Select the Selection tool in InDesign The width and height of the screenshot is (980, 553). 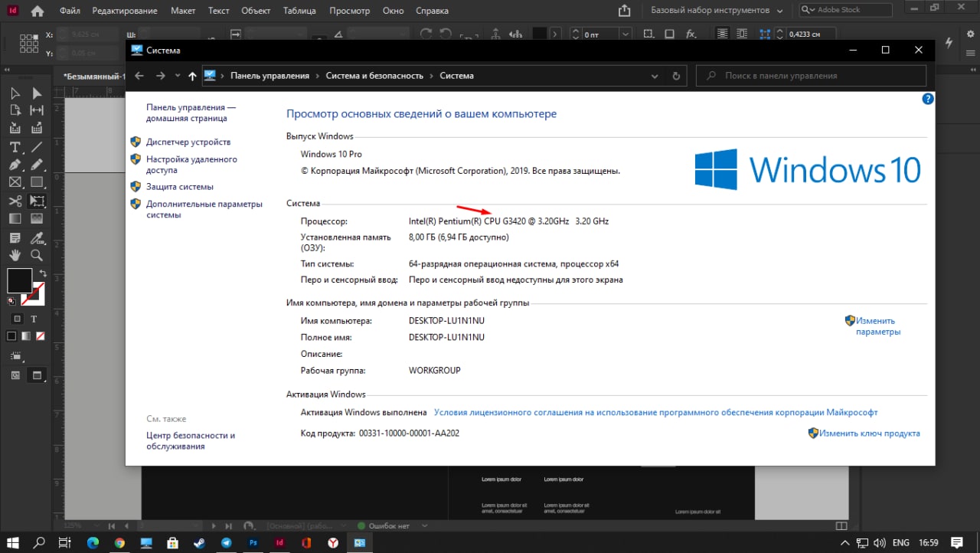15,93
